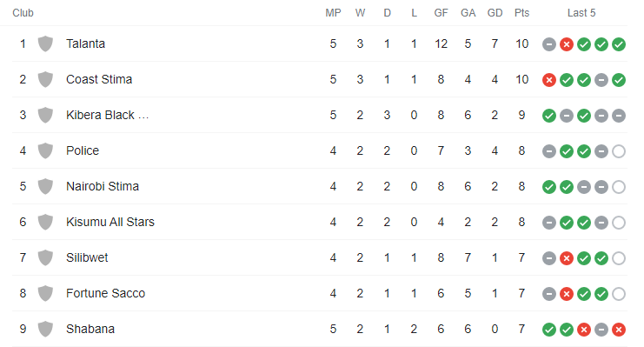
Task: Click Shabana's last red loss icon
Action: 619,330
